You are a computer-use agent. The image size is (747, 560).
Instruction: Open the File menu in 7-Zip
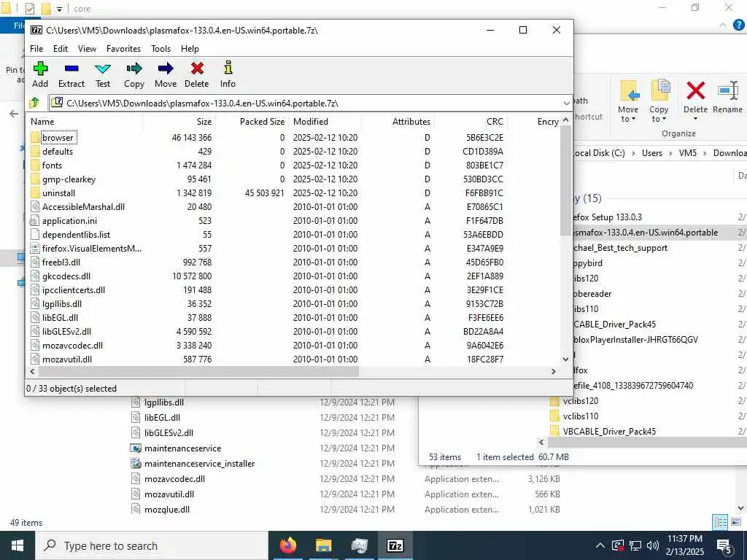tap(36, 49)
